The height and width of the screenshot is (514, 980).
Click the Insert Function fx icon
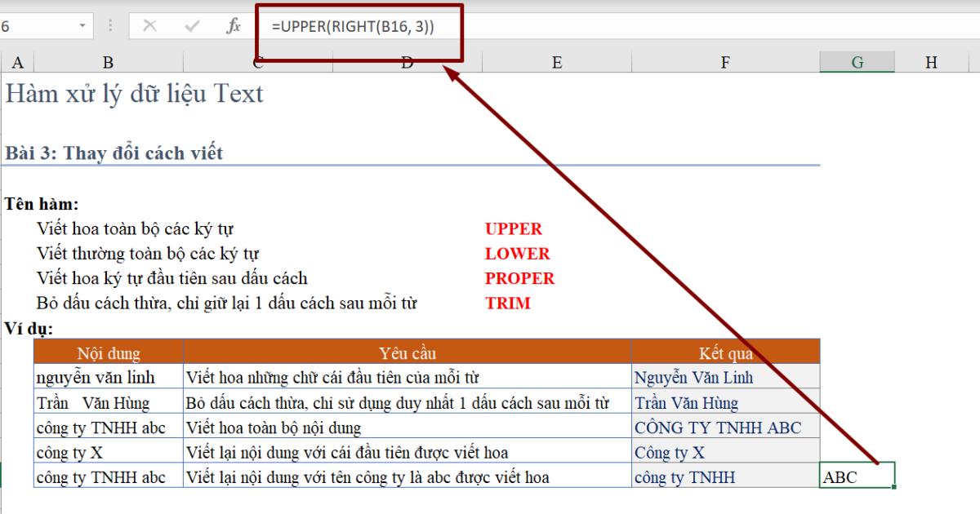point(234,25)
